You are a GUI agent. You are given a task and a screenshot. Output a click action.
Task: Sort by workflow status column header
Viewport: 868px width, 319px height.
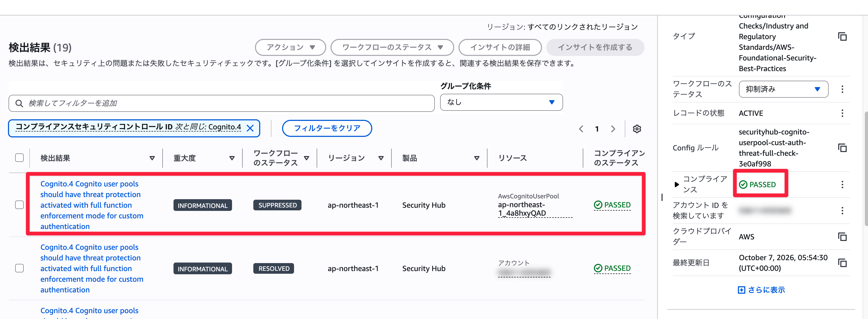[x=306, y=158]
